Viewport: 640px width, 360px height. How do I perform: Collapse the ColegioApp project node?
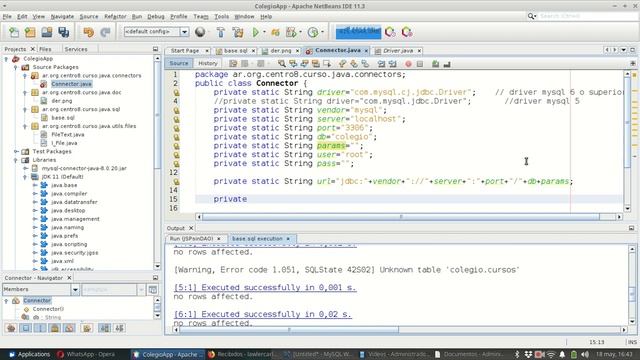click(6, 59)
